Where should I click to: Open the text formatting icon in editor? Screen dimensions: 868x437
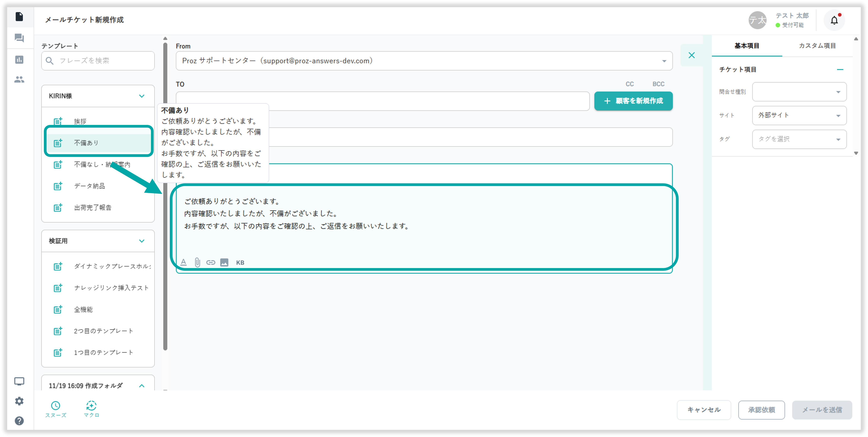(184, 262)
